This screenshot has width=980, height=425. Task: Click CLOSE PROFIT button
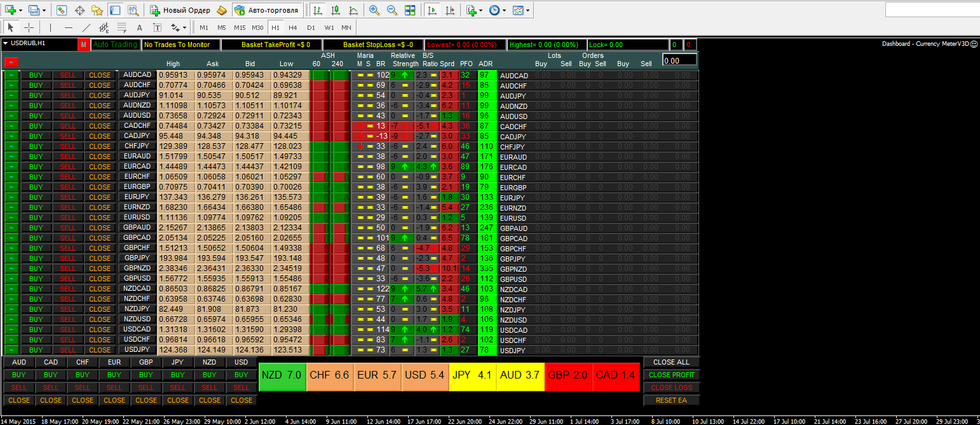click(x=671, y=375)
